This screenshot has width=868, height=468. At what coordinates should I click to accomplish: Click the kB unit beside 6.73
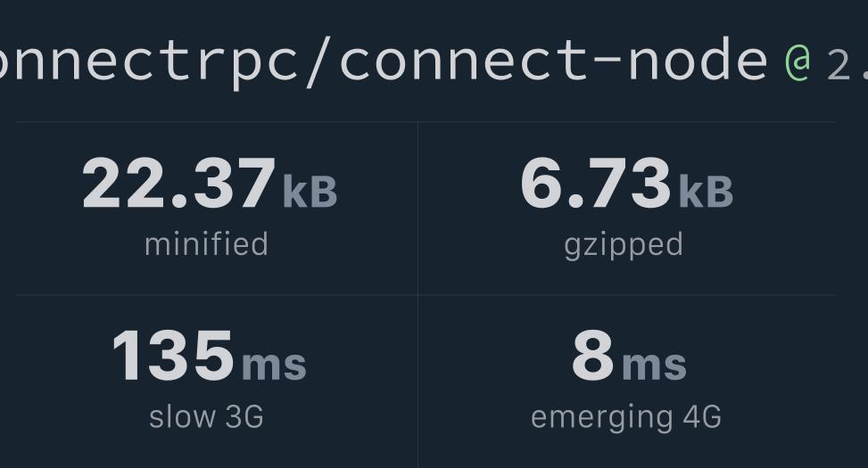click(x=706, y=192)
